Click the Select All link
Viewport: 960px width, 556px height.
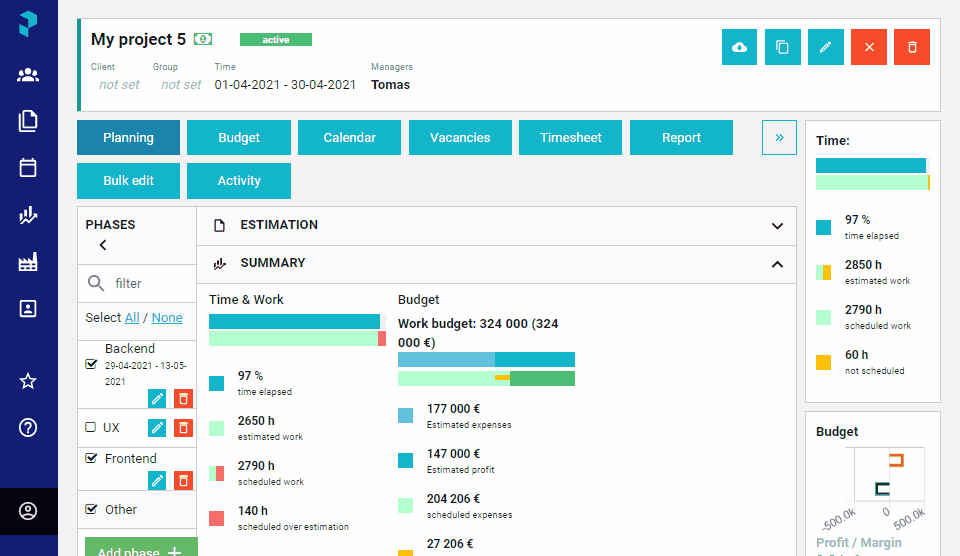(132, 317)
